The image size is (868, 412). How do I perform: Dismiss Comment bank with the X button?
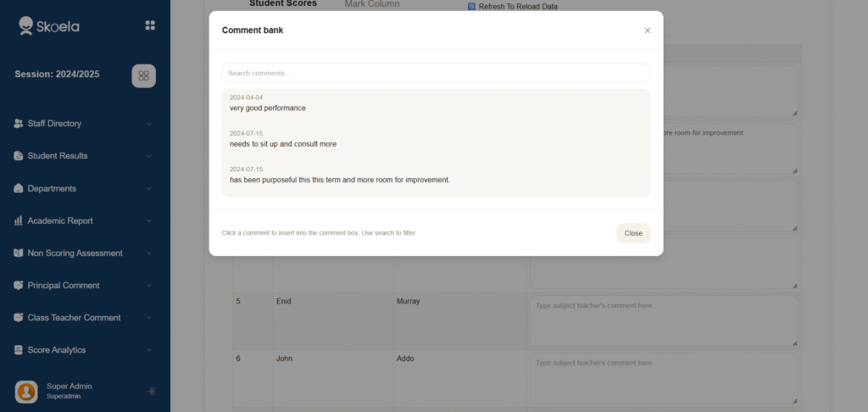click(648, 31)
